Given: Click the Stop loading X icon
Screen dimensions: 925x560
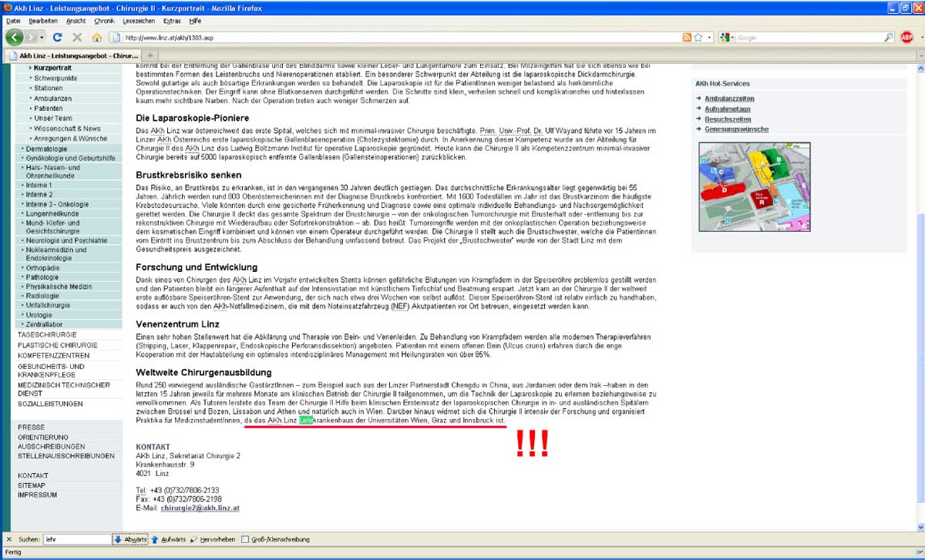Looking at the screenshot, I should 77,37.
